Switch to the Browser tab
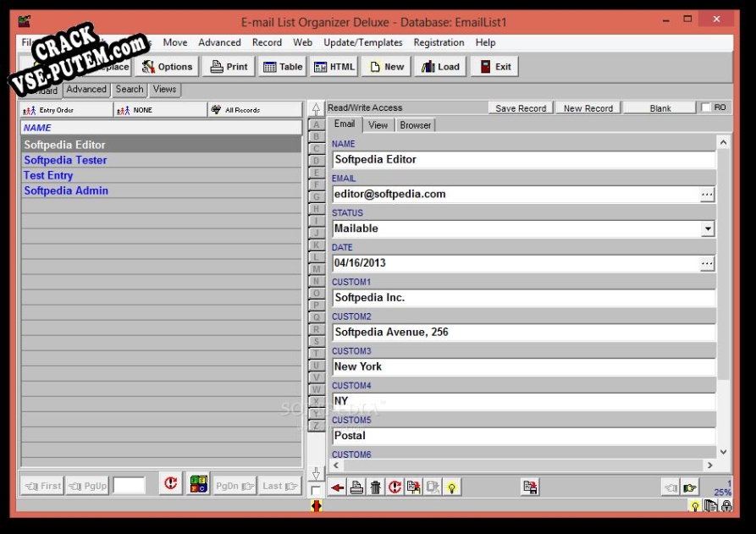The height and width of the screenshot is (534, 756). point(415,125)
